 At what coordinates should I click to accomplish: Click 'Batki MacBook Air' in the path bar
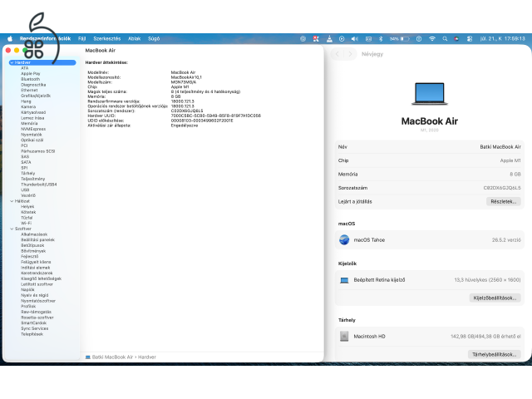coord(113,357)
